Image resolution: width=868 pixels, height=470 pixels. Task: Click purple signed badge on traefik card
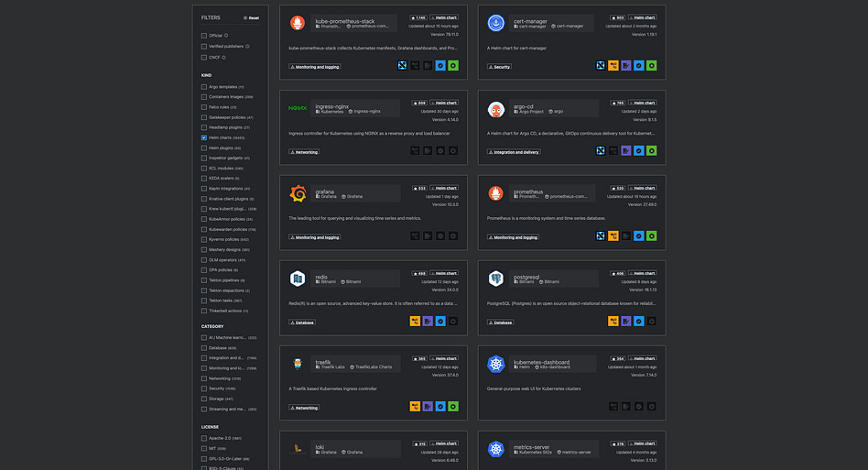(428, 407)
